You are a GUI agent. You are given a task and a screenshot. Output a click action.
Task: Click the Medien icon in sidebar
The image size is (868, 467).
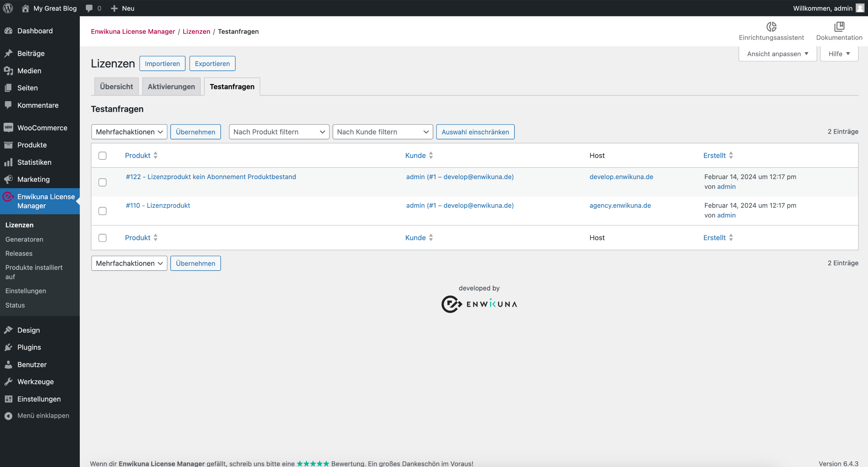(8, 71)
